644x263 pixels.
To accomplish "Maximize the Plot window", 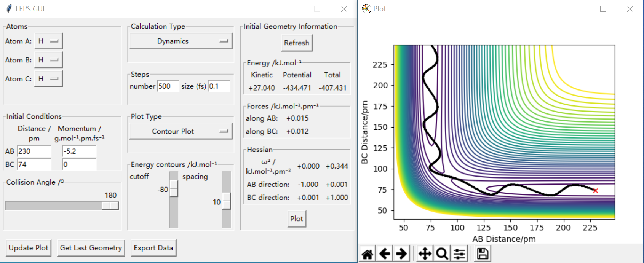I will [603, 9].
